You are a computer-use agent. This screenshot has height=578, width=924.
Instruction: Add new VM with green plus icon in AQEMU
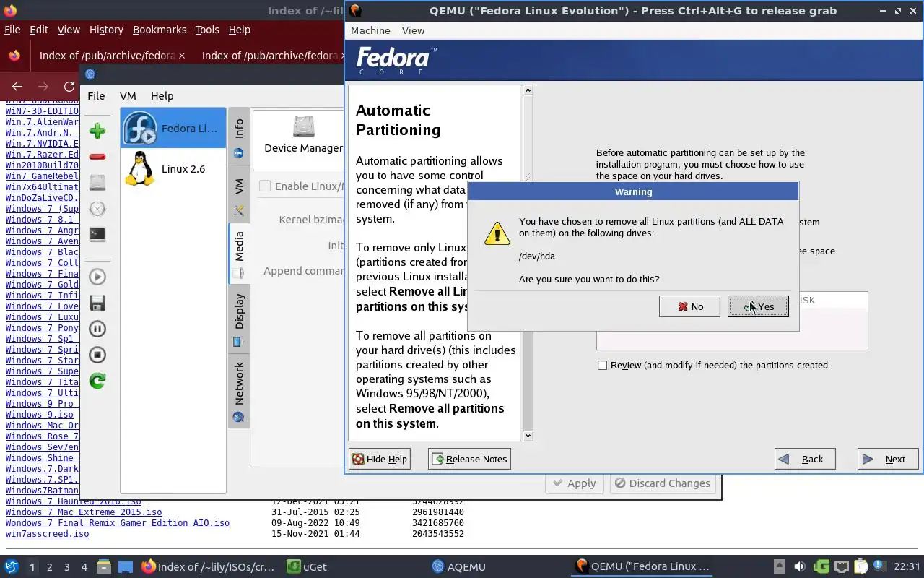(x=97, y=131)
